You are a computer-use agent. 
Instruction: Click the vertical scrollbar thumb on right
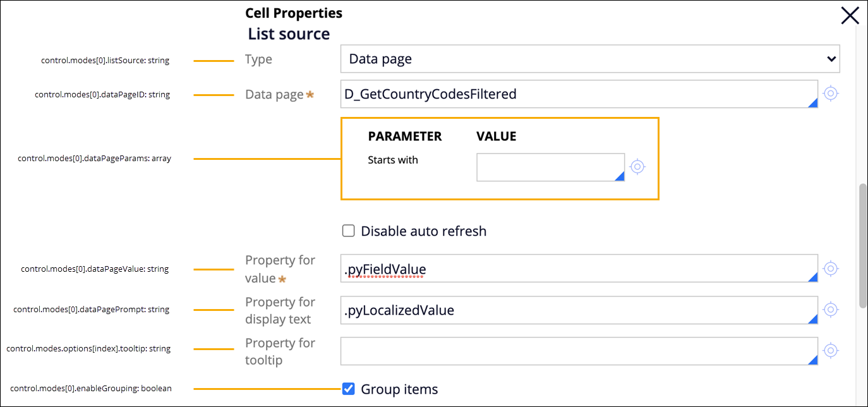(x=862, y=245)
